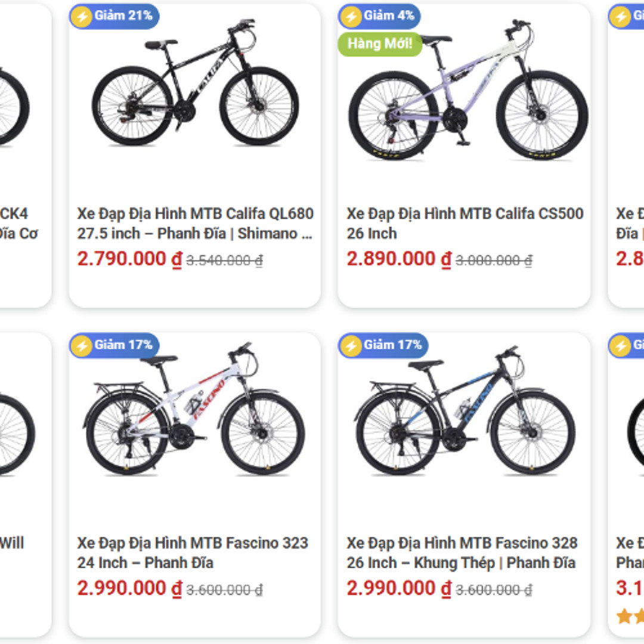Open the MTB Fascino 328 26 Inch link
The width and height of the screenshot is (644, 644).
462,553
